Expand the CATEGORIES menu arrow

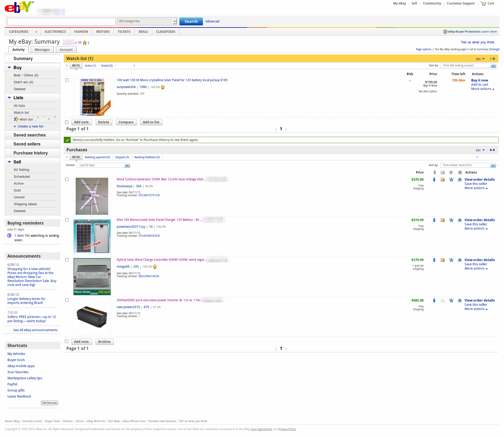click(x=36, y=32)
